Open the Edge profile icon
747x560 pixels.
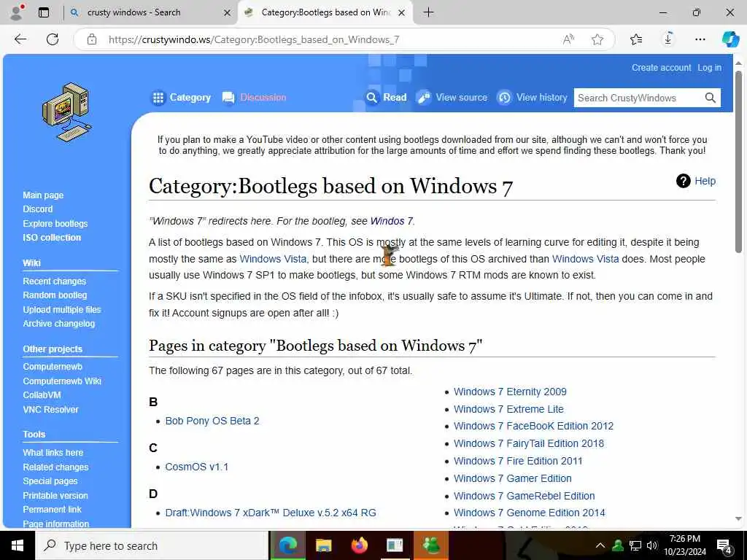coord(17,12)
